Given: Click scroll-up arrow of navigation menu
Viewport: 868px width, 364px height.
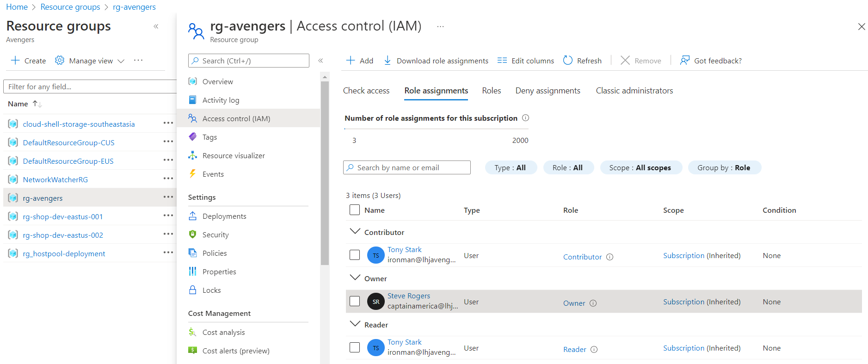Looking at the screenshot, I should [x=325, y=77].
